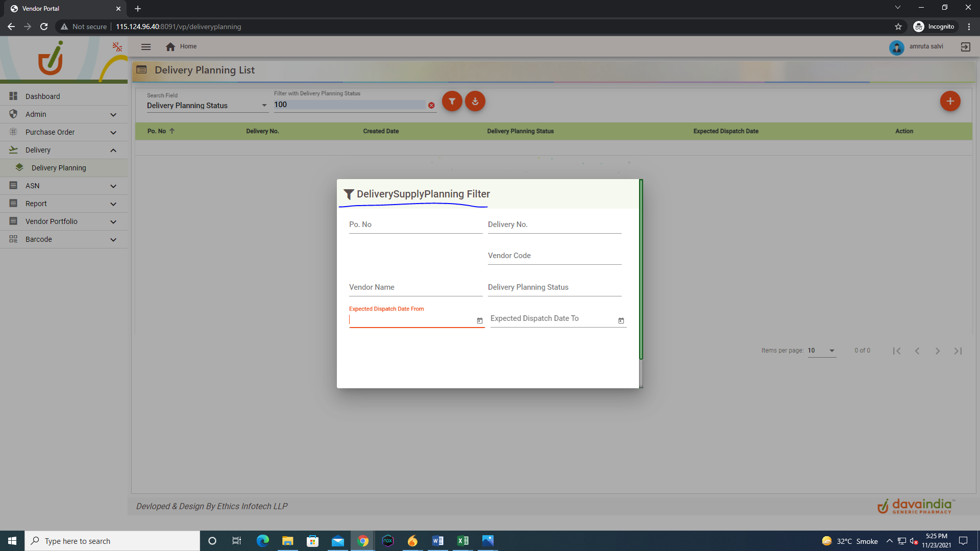The width and height of the screenshot is (980, 551).
Task: Open Excel from the Windows taskbar
Action: 462,541
